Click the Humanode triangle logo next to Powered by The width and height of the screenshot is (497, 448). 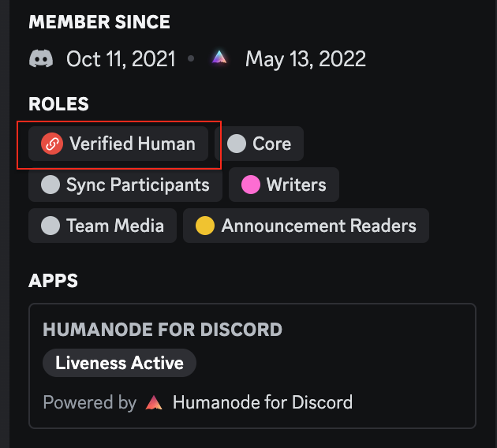(154, 402)
